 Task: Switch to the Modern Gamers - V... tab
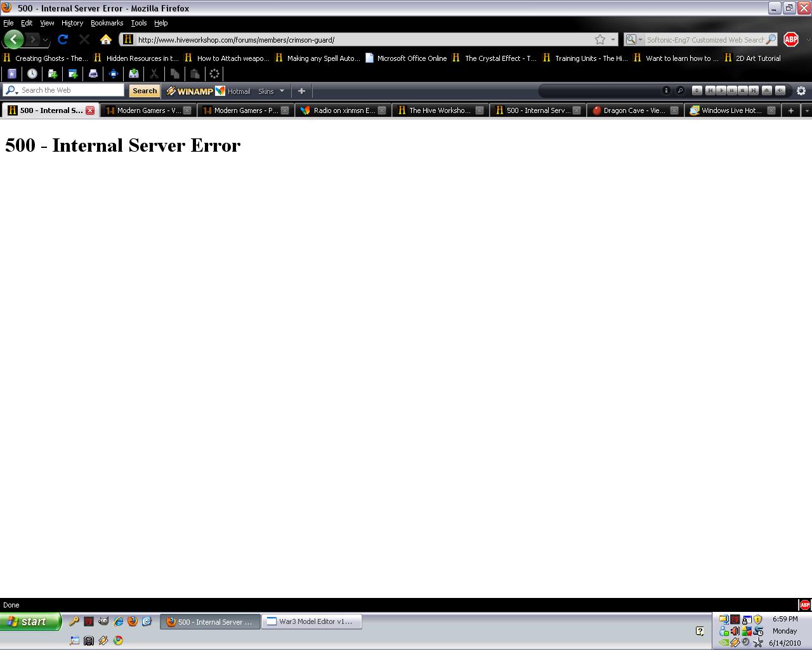147,110
